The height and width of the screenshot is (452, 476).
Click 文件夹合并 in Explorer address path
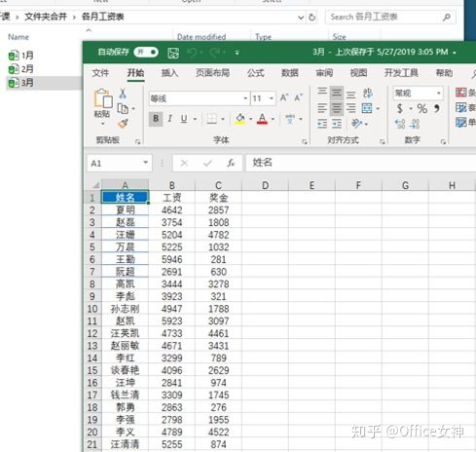(46, 17)
